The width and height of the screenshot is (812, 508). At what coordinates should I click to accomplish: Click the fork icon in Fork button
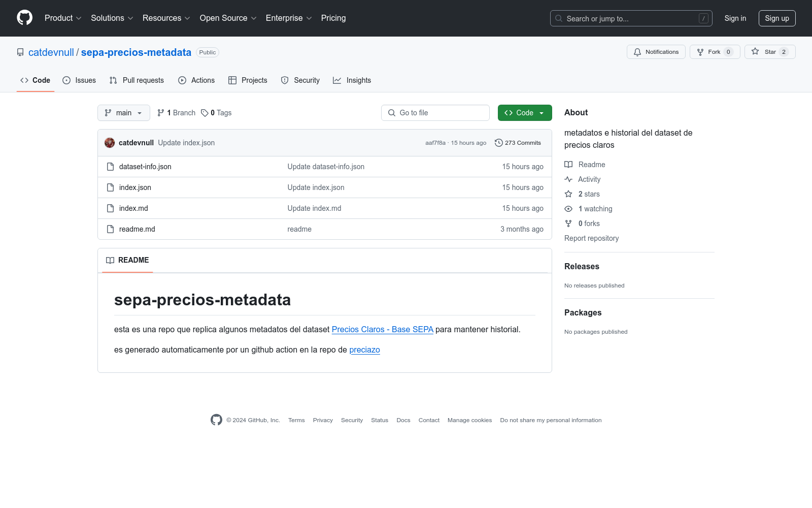700,52
